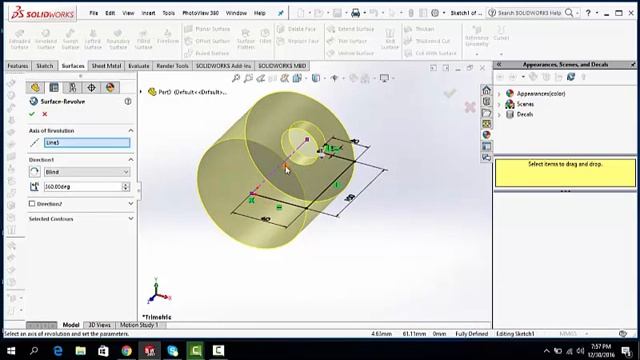
Task: Click Zoom to Fit magnifier icon
Action: pos(236,78)
